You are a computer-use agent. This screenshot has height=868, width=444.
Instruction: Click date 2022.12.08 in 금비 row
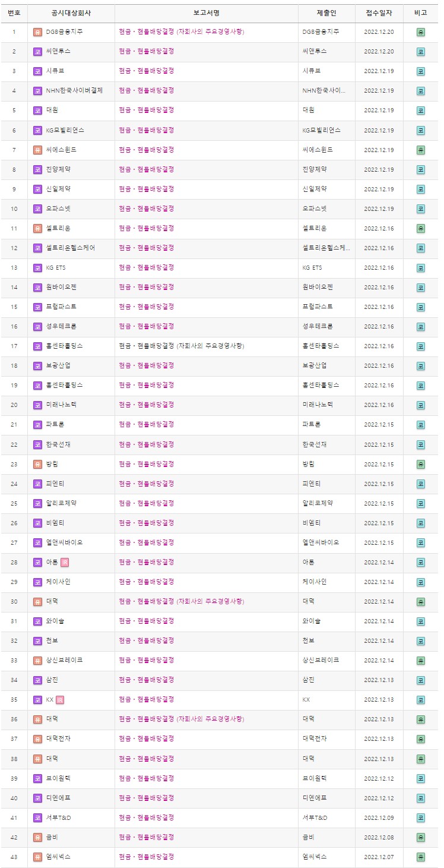[x=379, y=837]
